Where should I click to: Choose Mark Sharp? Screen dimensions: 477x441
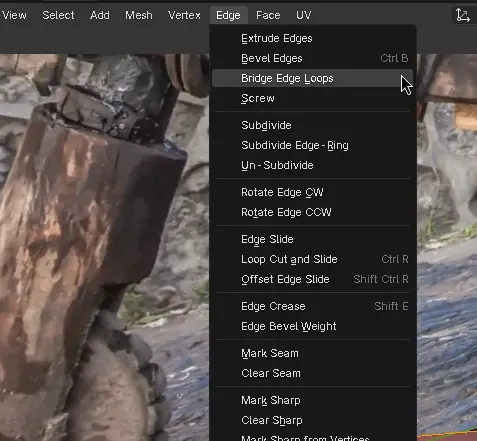[x=312, y=400]
